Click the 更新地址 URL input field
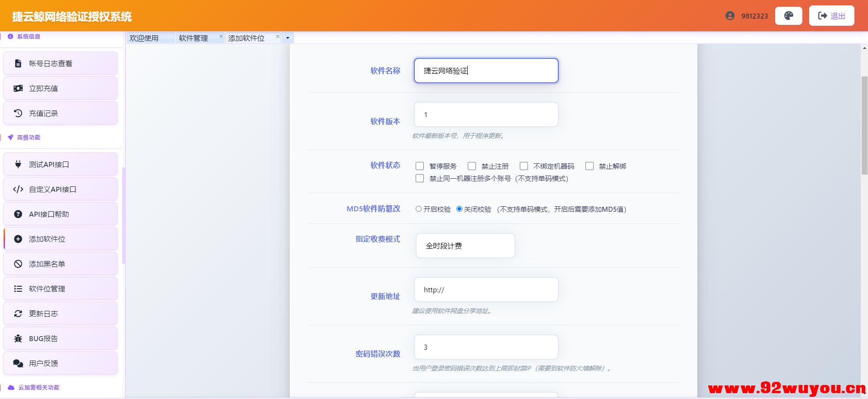868x399 pixels. (x=486, y=290)
